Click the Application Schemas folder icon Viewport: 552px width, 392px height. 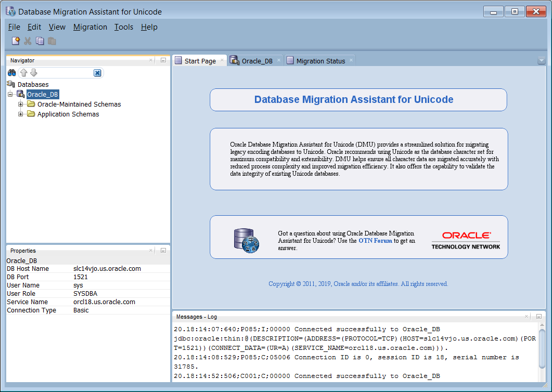pyautogui.click(x=31, y=114)
